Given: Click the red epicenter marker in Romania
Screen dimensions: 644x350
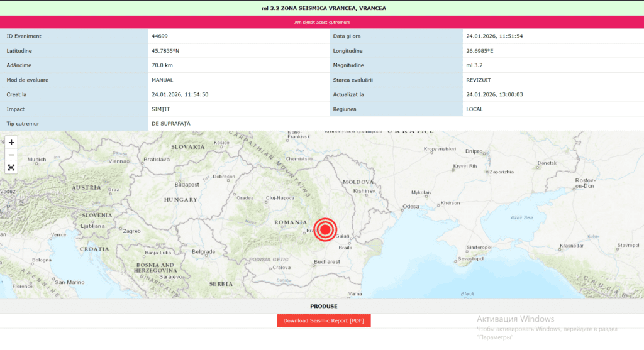Looking at the screenshot, I should coord(325,229).
